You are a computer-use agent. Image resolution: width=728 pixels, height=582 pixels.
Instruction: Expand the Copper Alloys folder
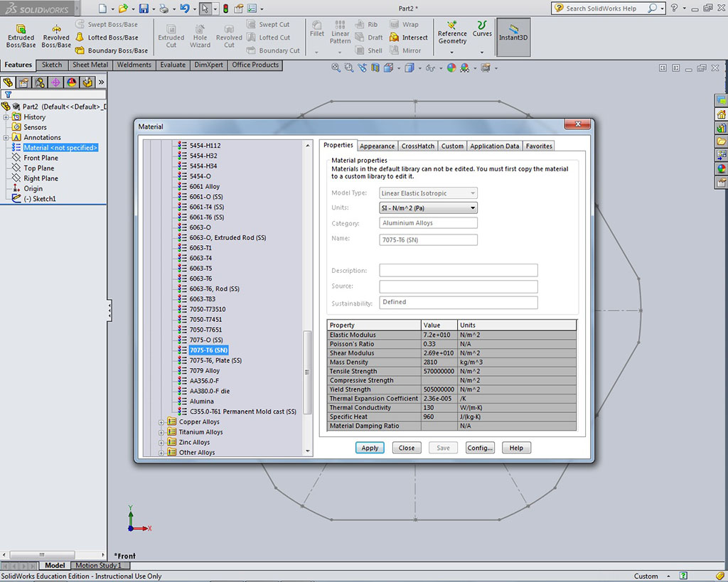coord(161,422)
